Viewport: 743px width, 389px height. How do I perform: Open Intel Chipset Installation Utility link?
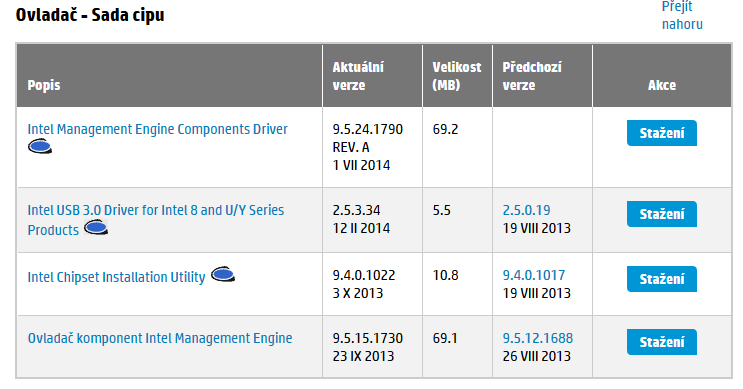tap(116, 277)
